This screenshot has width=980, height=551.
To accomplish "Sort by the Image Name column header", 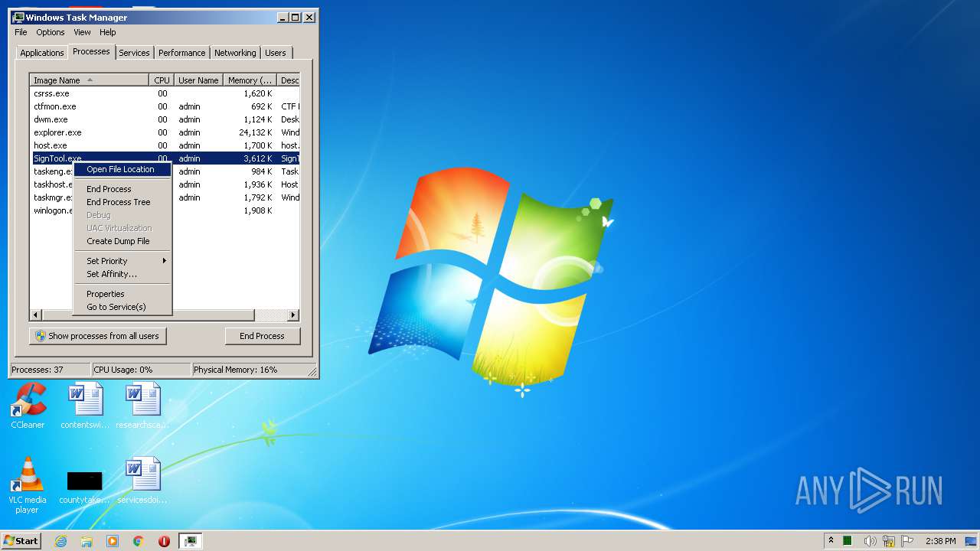I will (90, 80).
